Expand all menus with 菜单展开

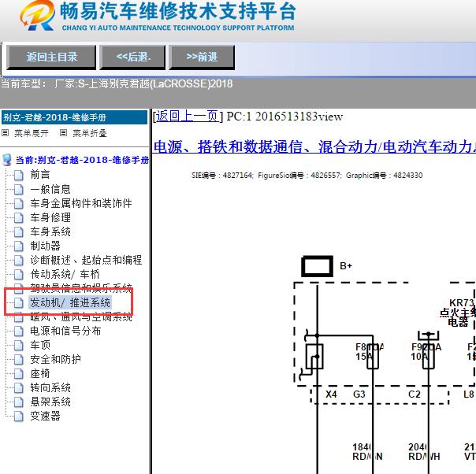[32, 133]
